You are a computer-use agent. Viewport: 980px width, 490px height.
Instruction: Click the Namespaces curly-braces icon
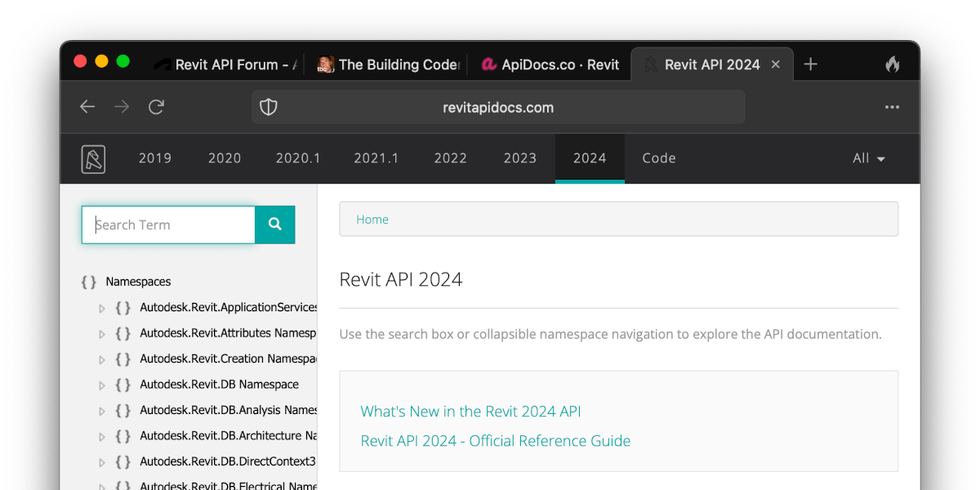[89, 281]
